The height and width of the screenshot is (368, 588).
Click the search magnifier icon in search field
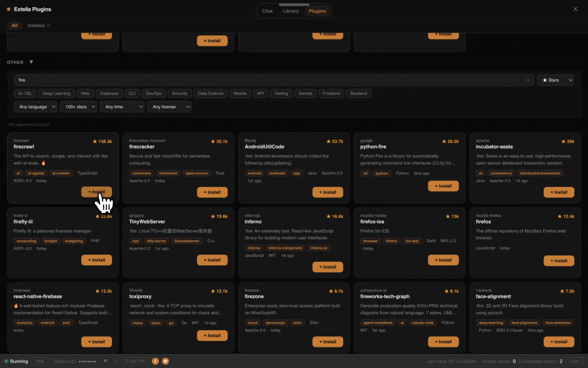coord(528,80)
